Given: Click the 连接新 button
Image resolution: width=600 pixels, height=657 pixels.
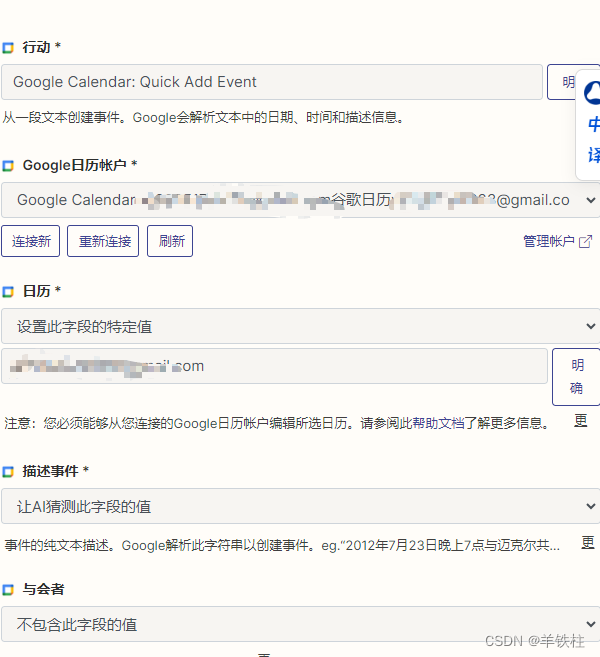Looking at the screenshot, I should (x=31, y=241).
